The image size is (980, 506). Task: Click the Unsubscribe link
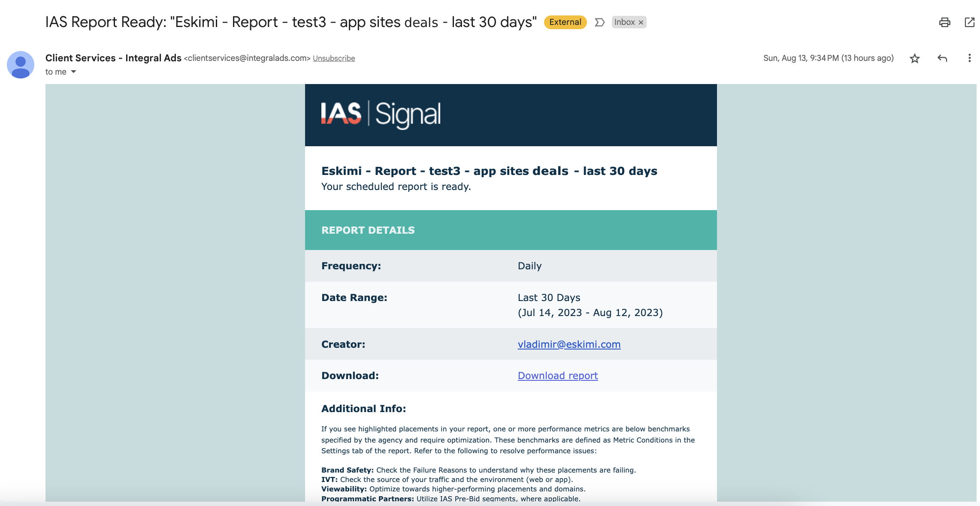coord(334,58)
